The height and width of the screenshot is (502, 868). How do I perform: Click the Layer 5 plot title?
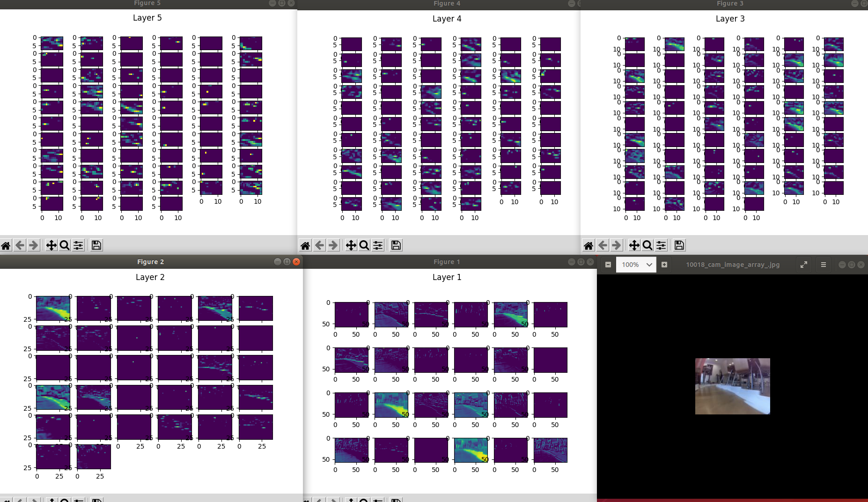point(147,18)
